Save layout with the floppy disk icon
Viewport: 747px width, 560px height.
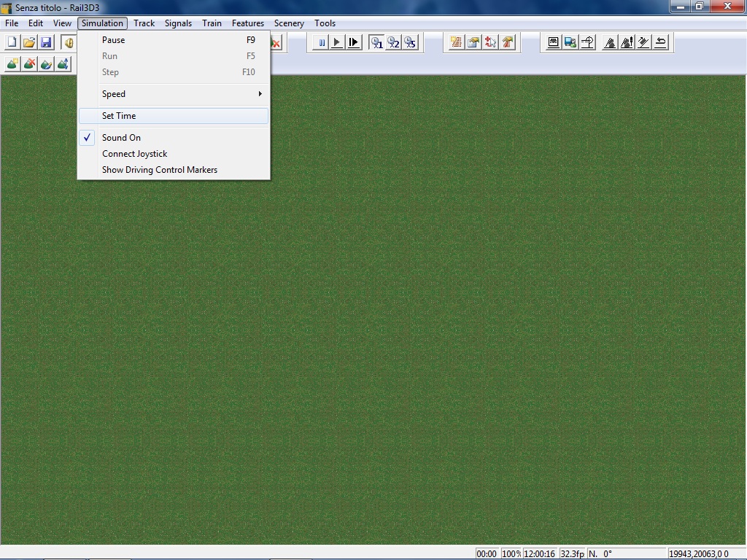pos(46,42)
